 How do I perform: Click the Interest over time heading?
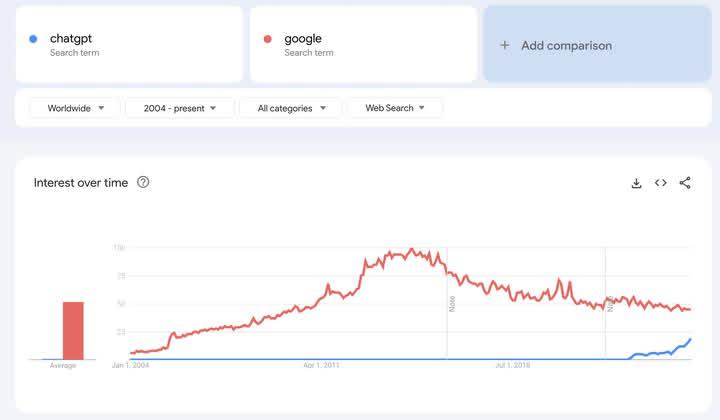(x=81, y=183)
